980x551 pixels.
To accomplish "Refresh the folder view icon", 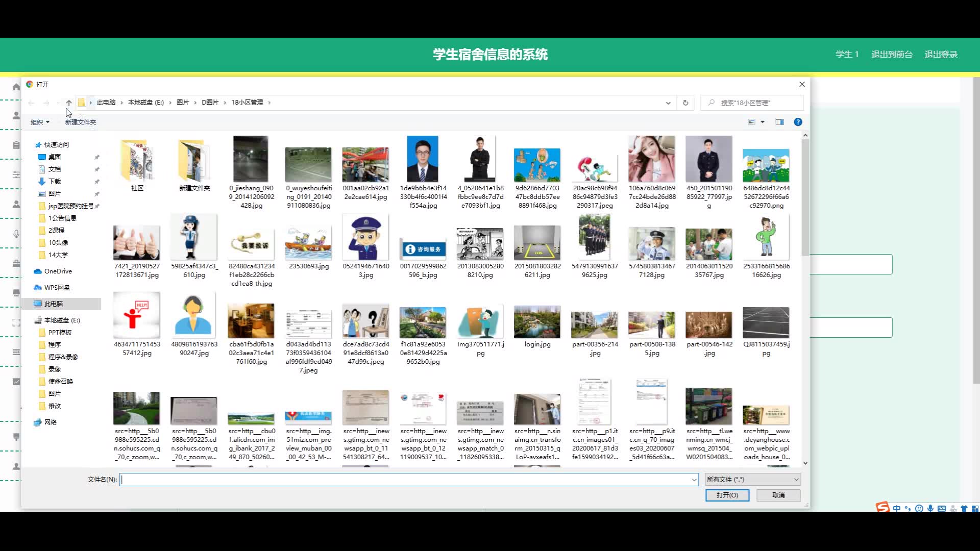I will (685, 103).
